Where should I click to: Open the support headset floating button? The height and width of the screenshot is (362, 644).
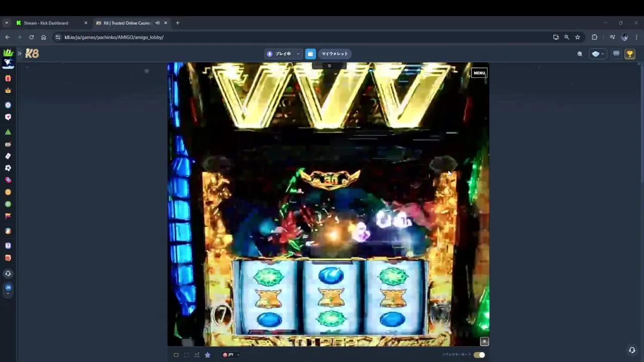point(632,350)
